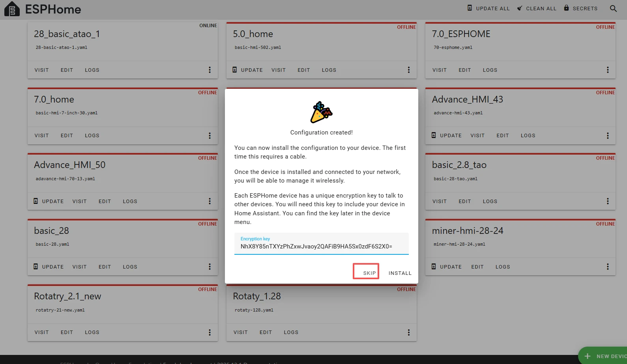Click the Update All icon button

pos(470,8)
